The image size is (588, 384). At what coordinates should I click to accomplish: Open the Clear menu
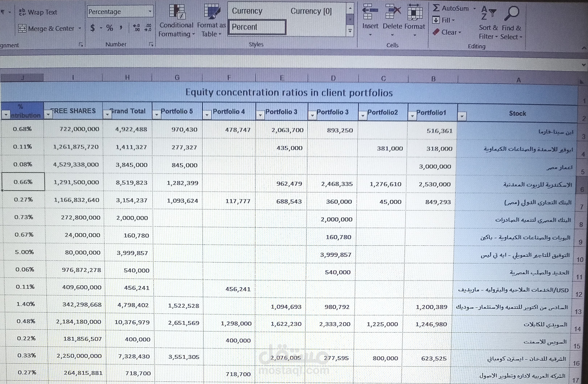click(x=447, y=32)
